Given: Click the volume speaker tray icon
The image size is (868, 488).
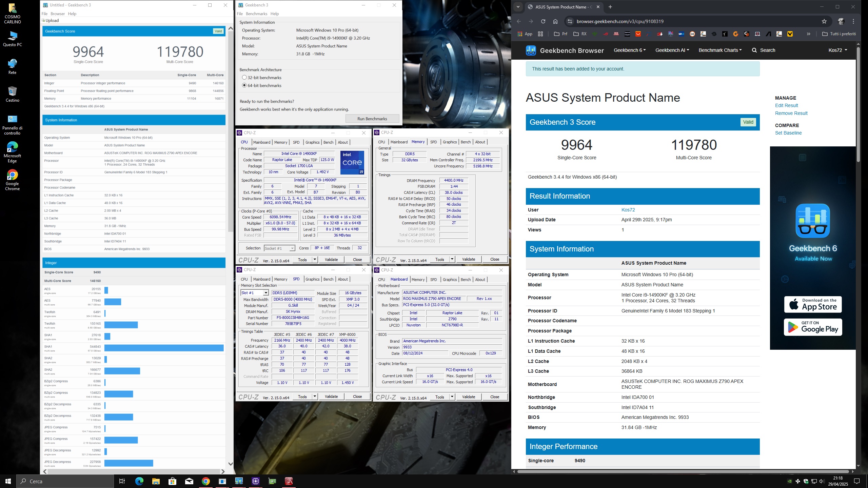Looking at the screenshot, I should pos(822,481).
